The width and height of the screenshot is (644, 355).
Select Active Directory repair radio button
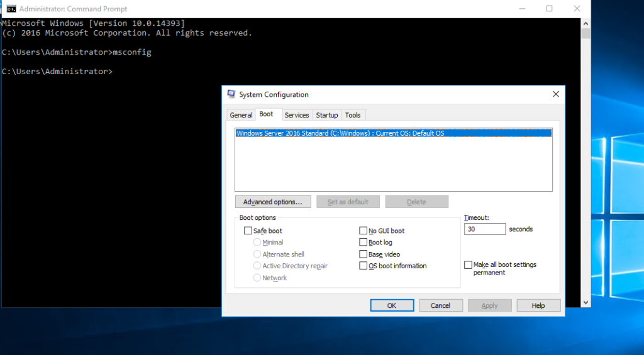pos(257,266)
